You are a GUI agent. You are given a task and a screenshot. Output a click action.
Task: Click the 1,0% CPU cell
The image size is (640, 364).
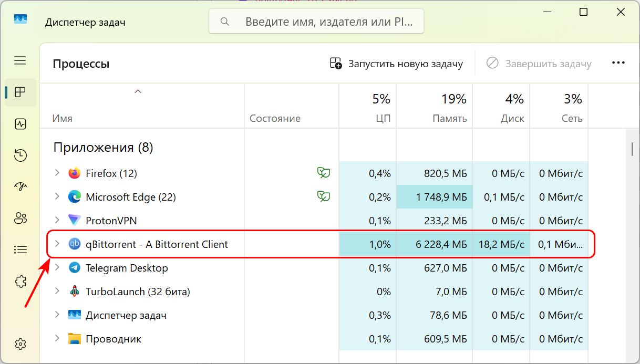click(368, 244)
